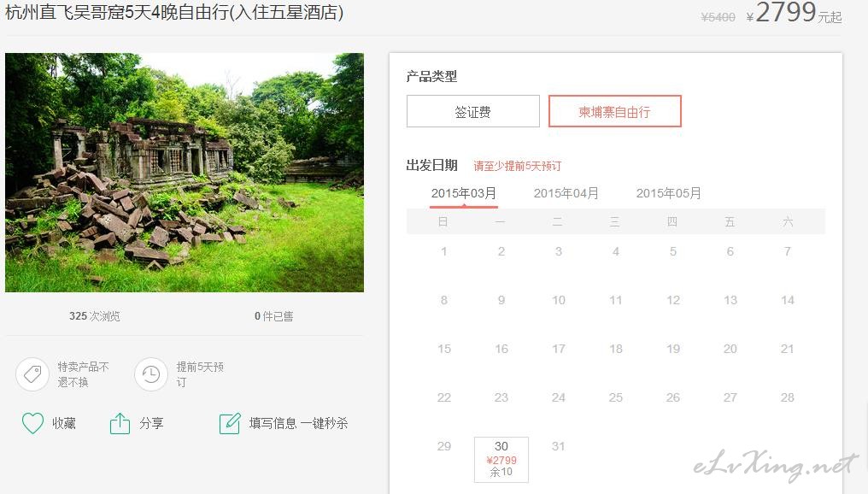
Task: Select 签证费 product type
Action: click(x=473, y=111)
